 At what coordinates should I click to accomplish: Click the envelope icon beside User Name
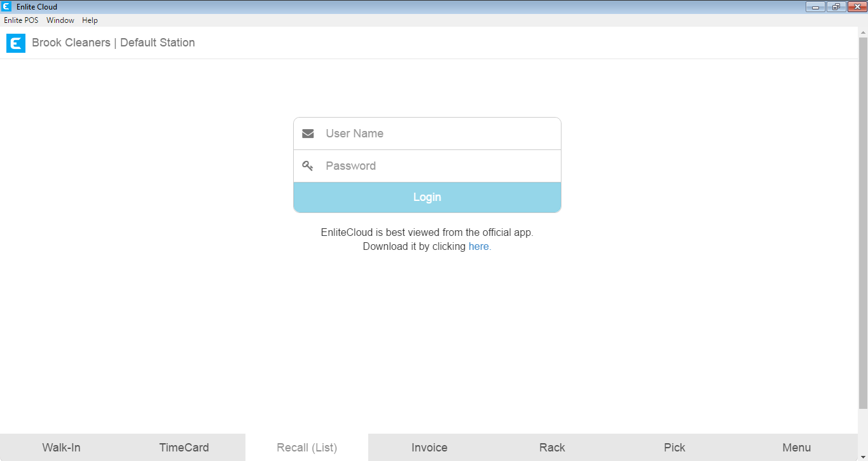click(308, 134)
